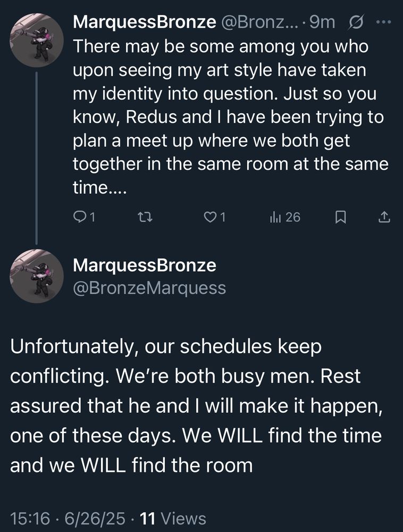Bookmark the first tweet
This screenshot has height=532, width=403.
341,217
